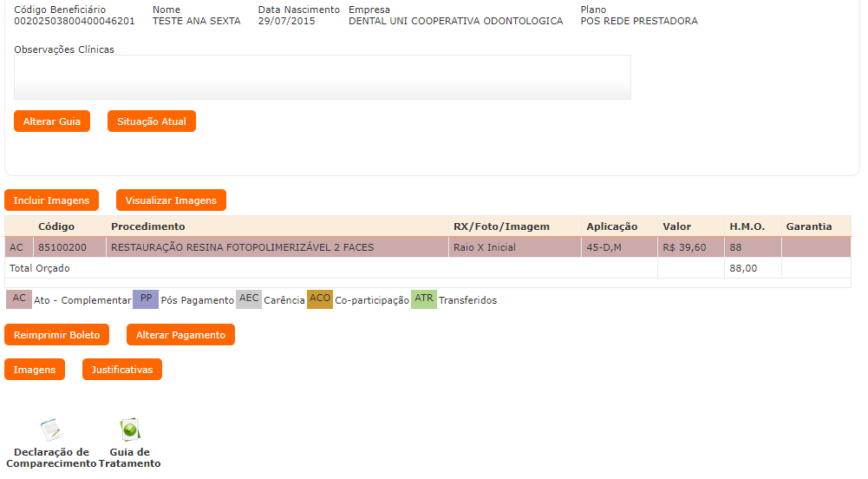
Task: Click the Carência legend label
Action: [284, 300]
